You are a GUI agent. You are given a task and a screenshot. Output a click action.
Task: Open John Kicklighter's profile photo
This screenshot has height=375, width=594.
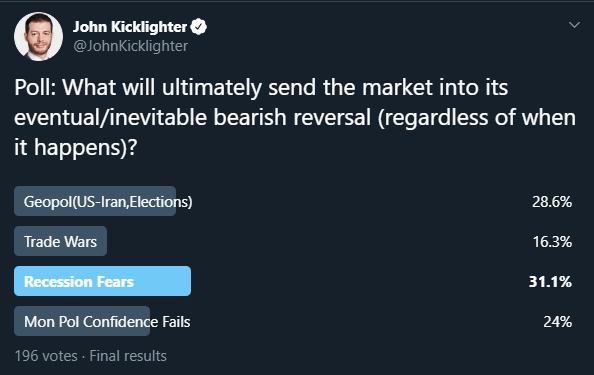tap(39, 37)
